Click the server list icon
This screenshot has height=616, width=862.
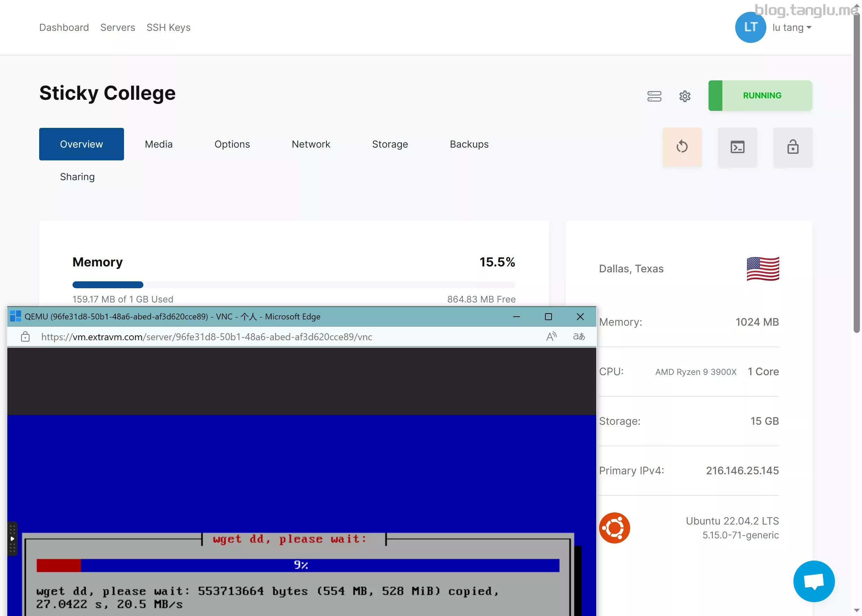pos(654,96)
